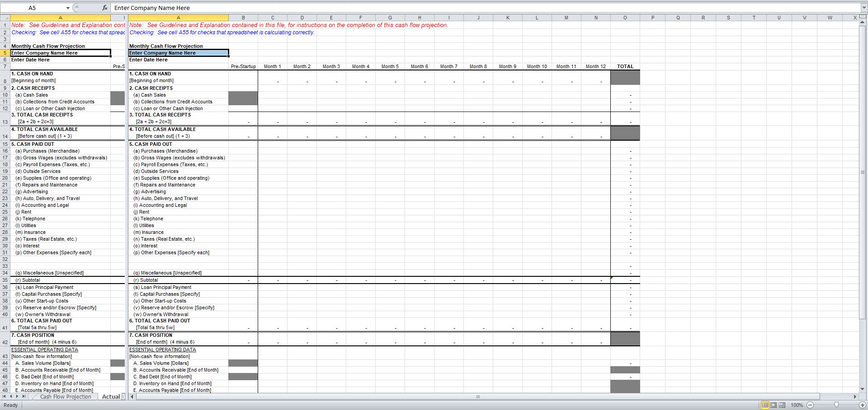The image size is (868, 410).
Task: Jump to first sheet with tab navigation arrow
Action: [5, 396]
